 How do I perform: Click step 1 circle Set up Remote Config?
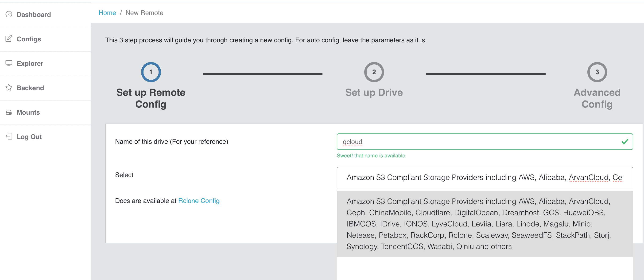click(151, 72)
